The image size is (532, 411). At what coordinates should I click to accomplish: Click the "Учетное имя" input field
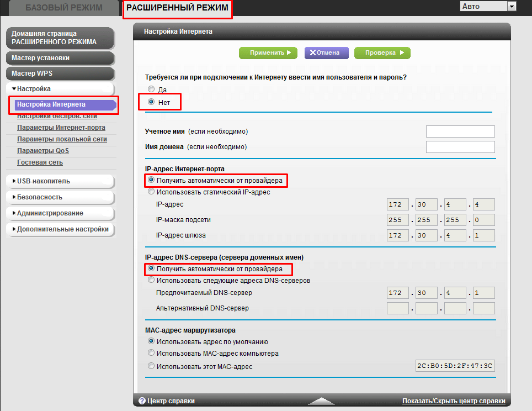460,131
